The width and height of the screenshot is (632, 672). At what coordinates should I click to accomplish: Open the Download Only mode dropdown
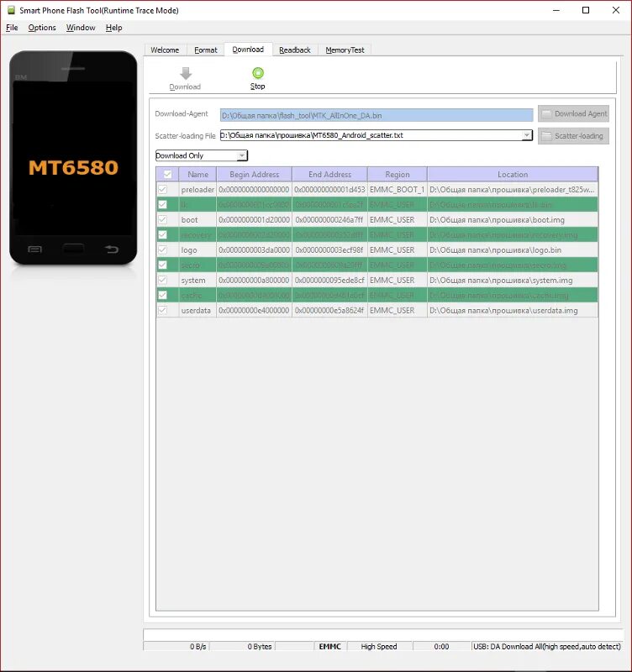click(202, 155)
